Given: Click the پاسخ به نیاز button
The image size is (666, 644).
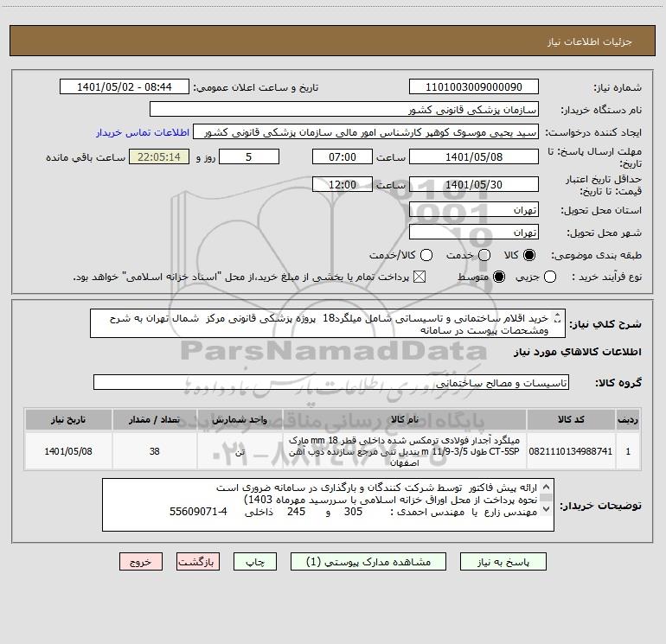Looking at the screenshot, I should (503, 562).
